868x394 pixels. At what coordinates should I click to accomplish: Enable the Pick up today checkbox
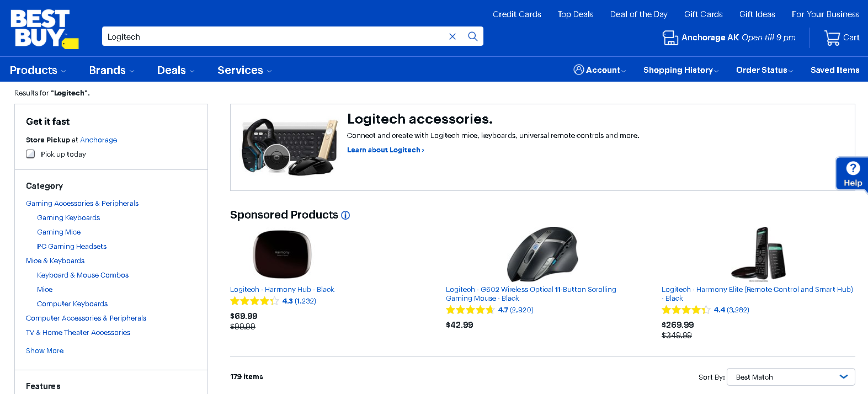point(31,154)
